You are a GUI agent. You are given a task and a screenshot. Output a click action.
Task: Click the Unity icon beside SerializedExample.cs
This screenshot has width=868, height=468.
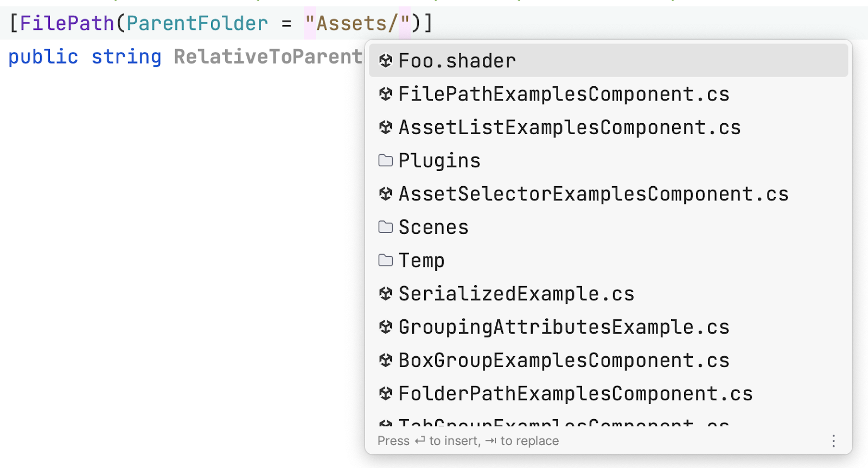pyautogui.click(x=386, y=294)
